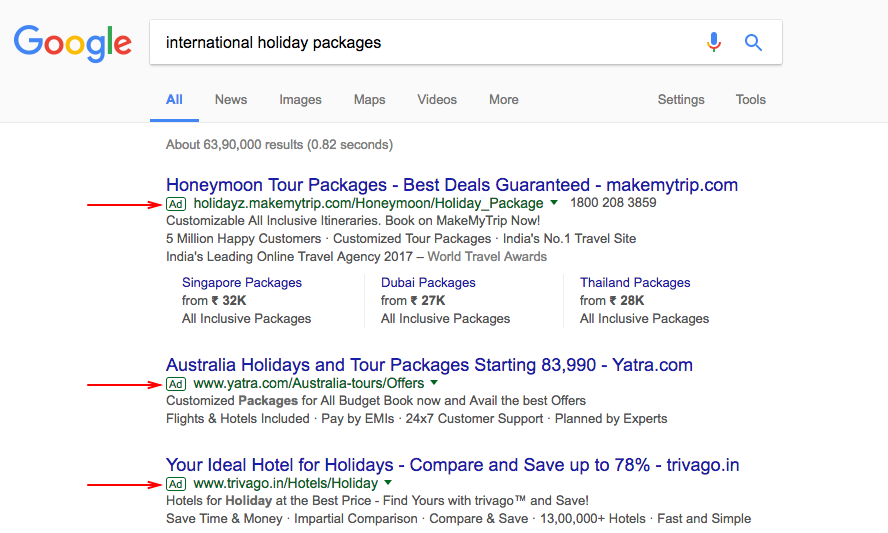Screen dimensions: 888x533
Task: Open Australia Holidays Yatra.com ad link
Action: point(429,365)
